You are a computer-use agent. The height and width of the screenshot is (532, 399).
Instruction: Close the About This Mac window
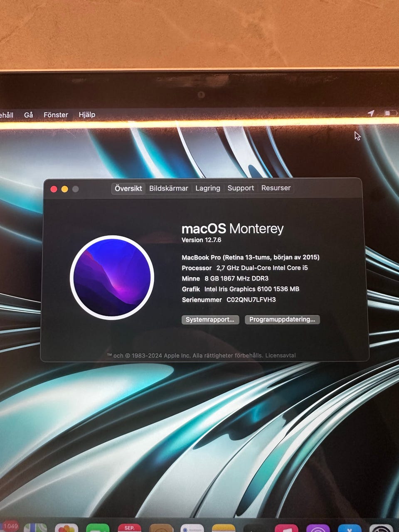click(54, 189)
